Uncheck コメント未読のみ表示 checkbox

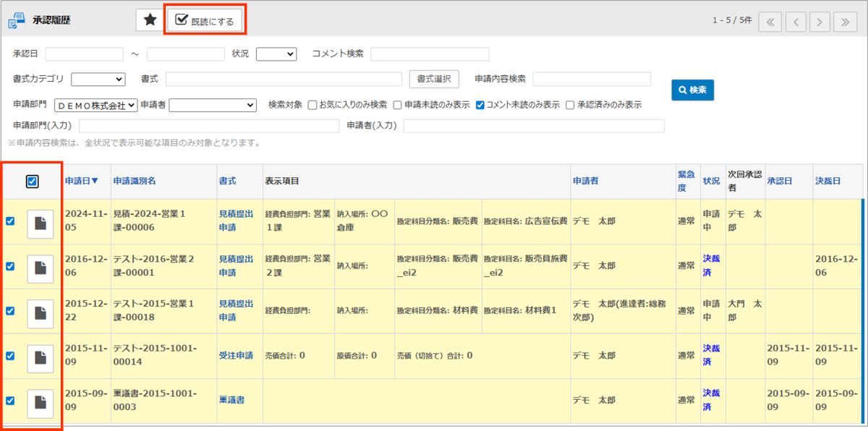[x=480, y=105]
